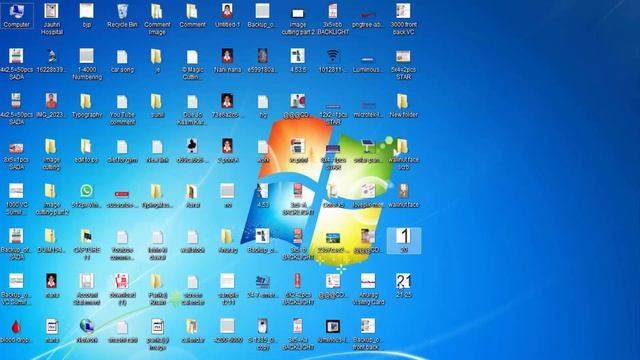Click the Aarav folder icon
Viewport: 640px width, 360px height.
point(192,196)
